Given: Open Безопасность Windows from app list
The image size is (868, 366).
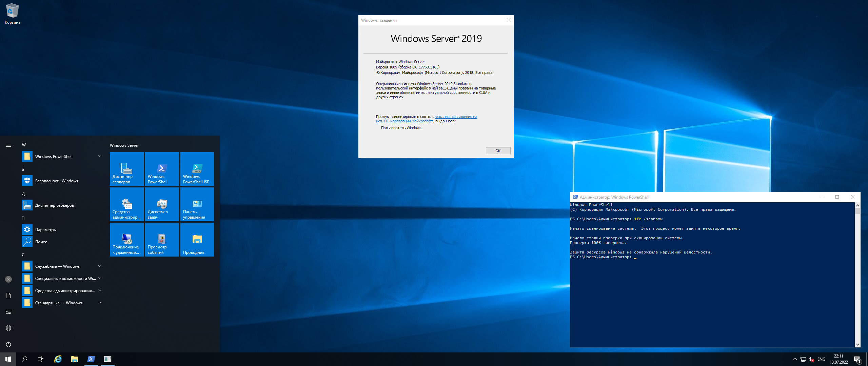Looking at the screenshot, I should click(62, 181).
